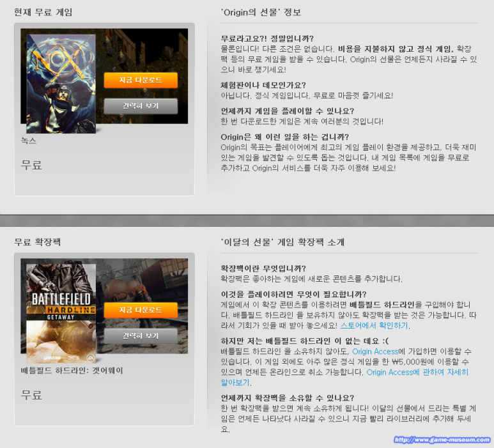Click Origin은 왜 이런 일을 하는 겁니까? question

coord(285,137)
